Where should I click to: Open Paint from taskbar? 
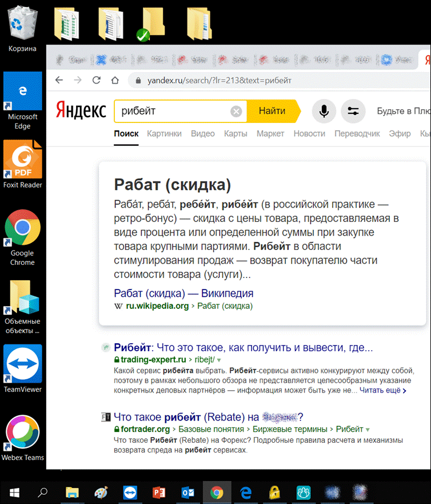[x=101, y=493]
